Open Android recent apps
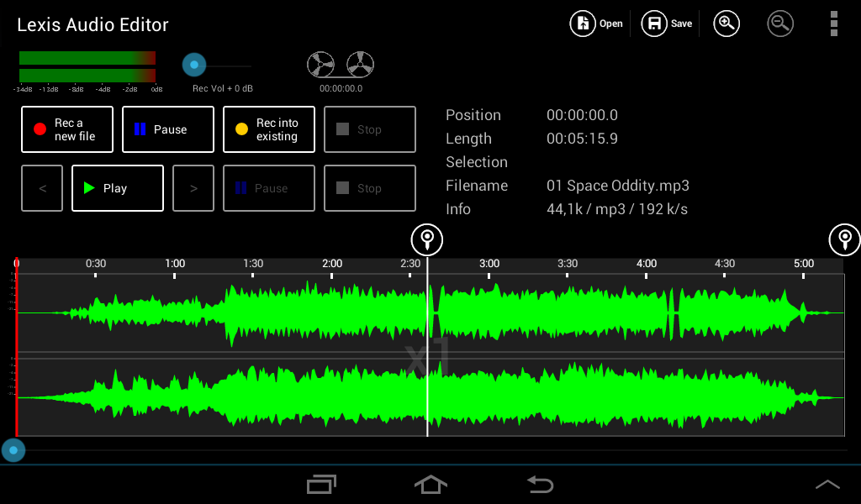 coord(321,484)
